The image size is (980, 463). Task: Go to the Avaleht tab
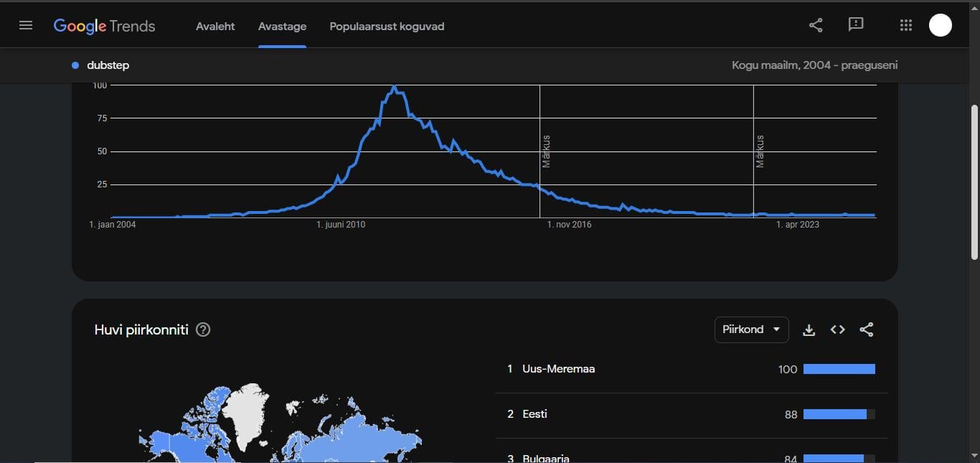[x=215, y=27]
